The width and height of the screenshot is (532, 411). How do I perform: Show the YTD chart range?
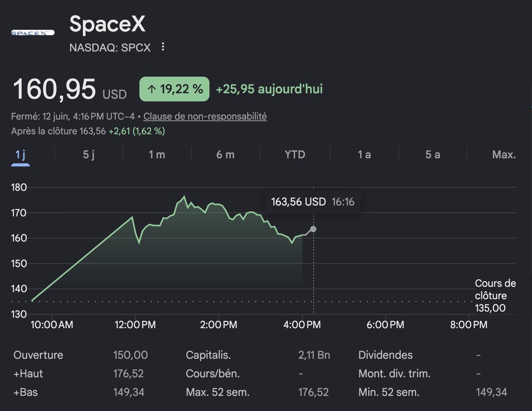(295, 155)
